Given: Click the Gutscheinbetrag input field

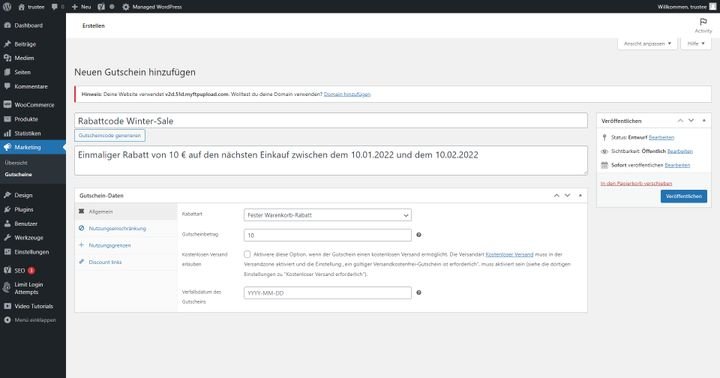Looking at the screenshot, I should pos(327,235).
